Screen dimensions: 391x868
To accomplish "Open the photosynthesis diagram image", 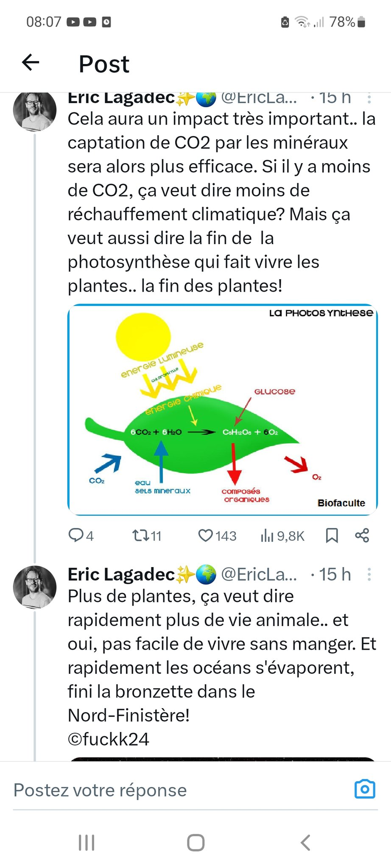I will tap(222, 409).
